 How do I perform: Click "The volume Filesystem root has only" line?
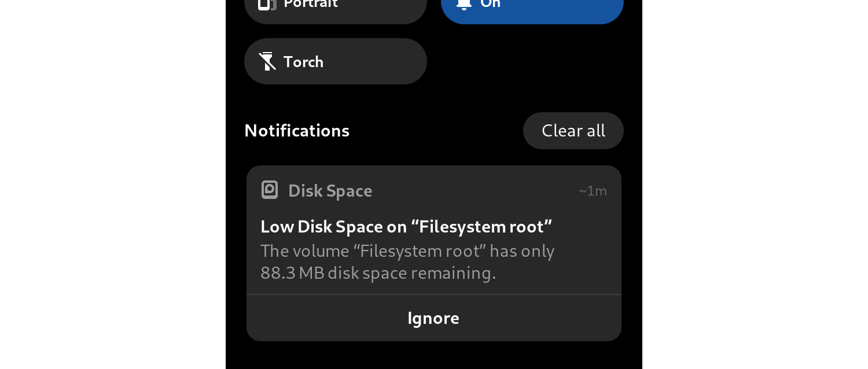tap(407, 251)
